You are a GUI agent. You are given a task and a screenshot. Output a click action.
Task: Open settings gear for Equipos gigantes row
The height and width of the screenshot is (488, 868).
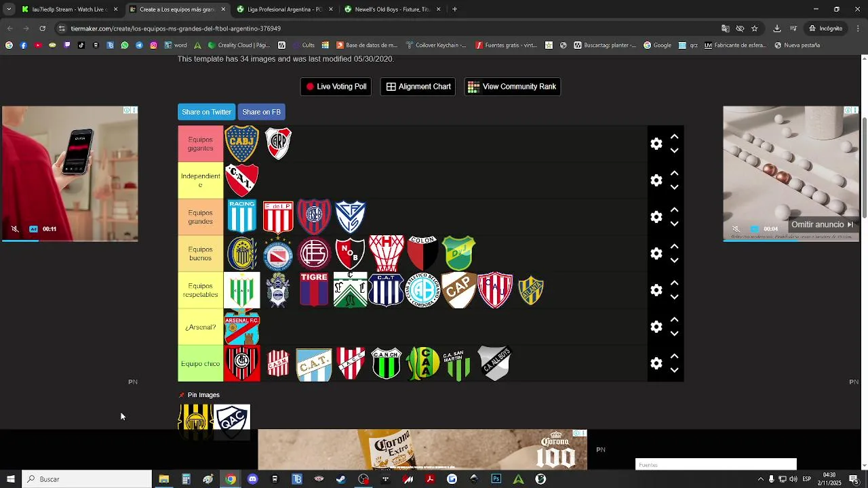[x=656, y=144]
